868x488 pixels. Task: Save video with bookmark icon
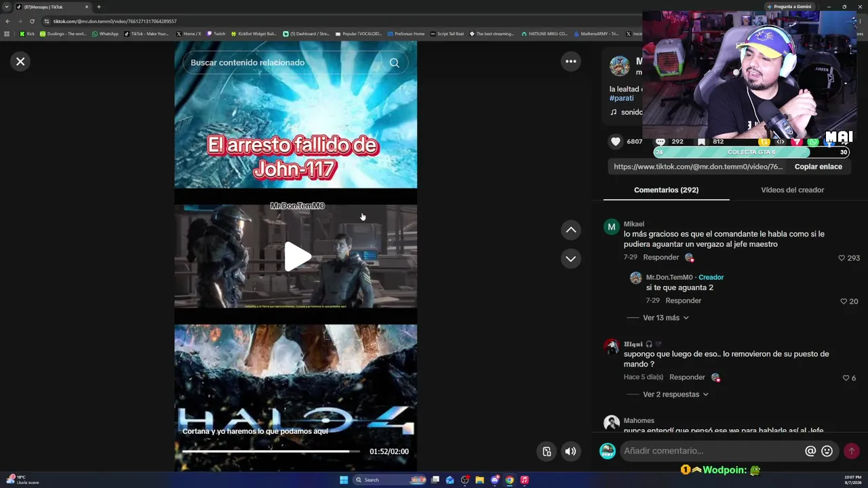pos(701,142)
